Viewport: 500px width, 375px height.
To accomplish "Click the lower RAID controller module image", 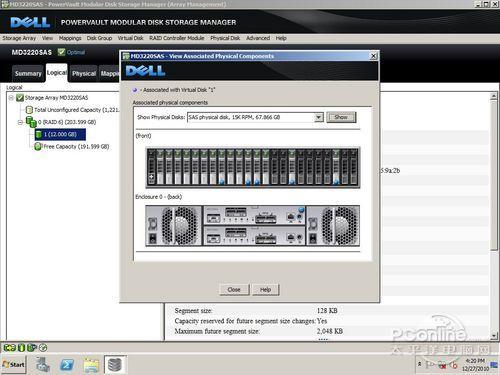I will point(254,236).
